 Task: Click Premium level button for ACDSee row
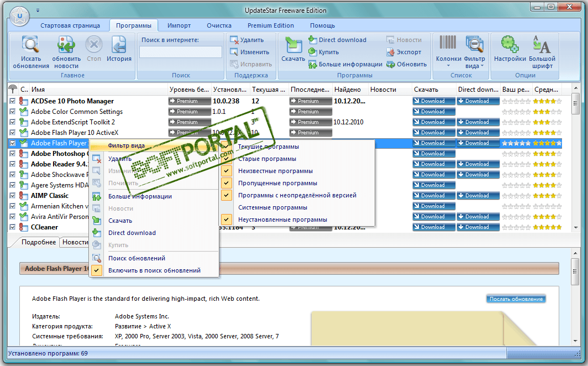pos(190,101)
